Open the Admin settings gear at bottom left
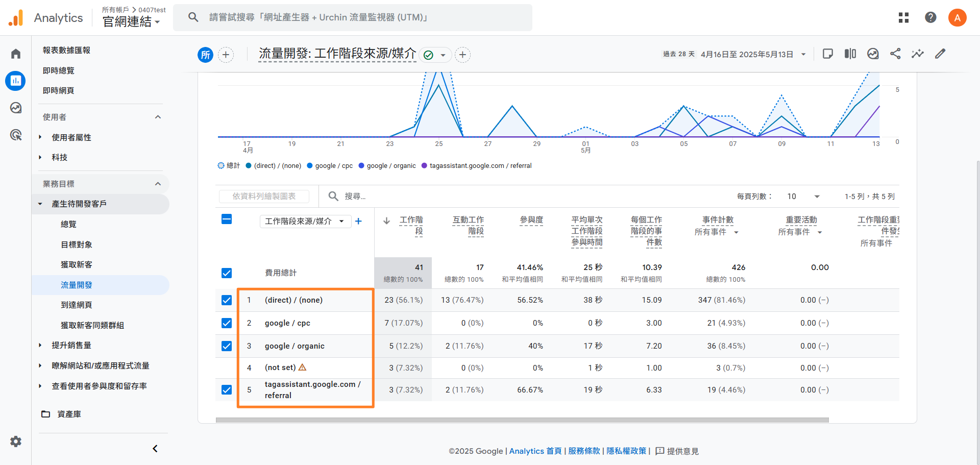Viewport: 980px width, 465px height. click(16, 442)
